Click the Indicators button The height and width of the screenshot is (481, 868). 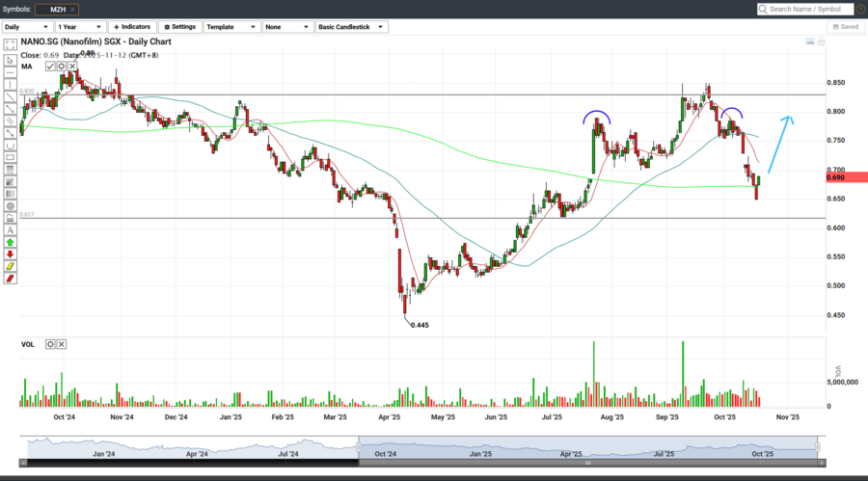coord(131,27)
